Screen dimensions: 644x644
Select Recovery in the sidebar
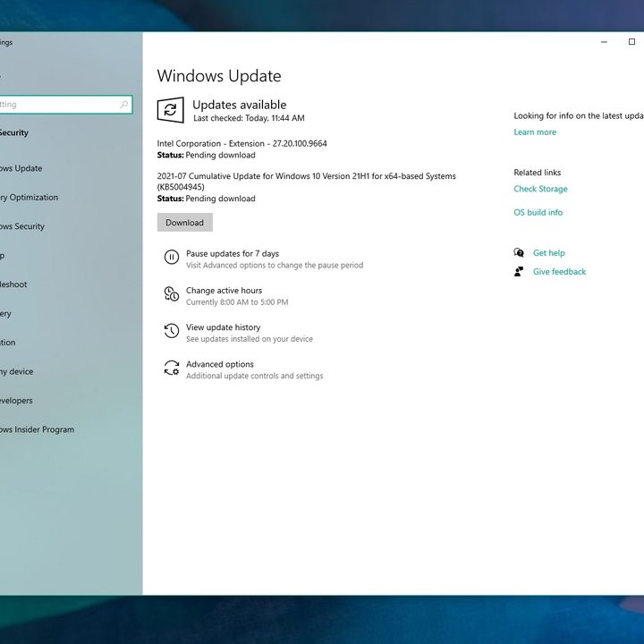pyautogui.click(x=5, y=314)
